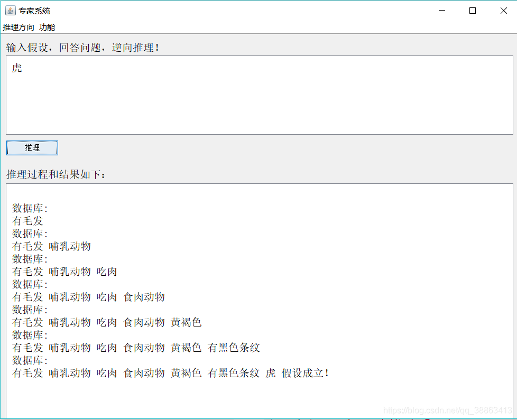This screenshot has width=517, height=420.
Task: Click the result line ending with 食肉动物
Action: (x=88, y=297)
